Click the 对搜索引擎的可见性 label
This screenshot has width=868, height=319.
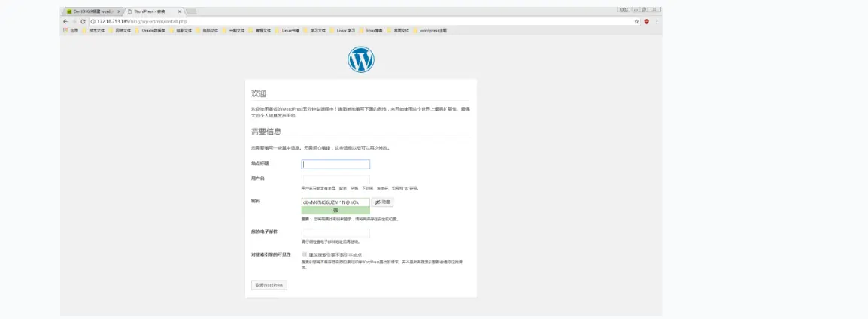pyautogui.click(x=271, y=254)
